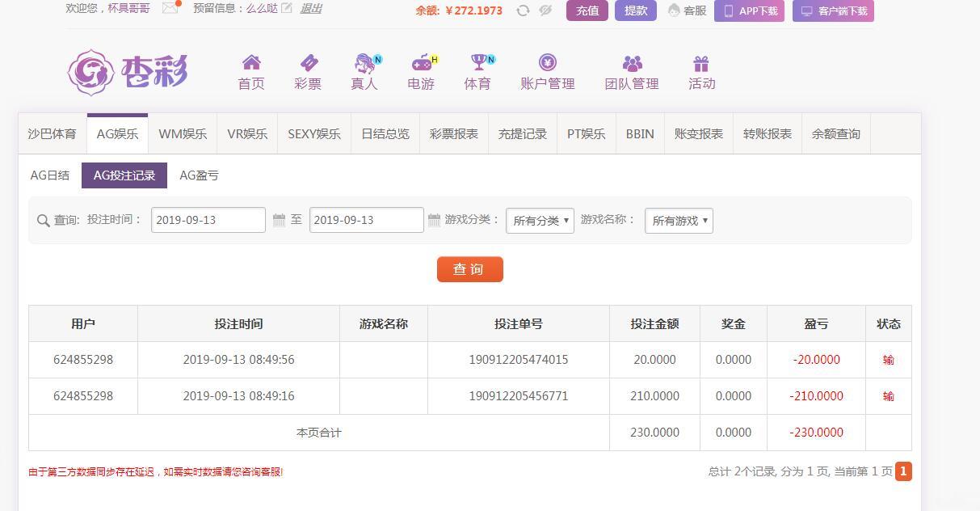Viewport: 980px width, 511px height.
Task: Refresh the balance amount
Action: pos(524,11)
